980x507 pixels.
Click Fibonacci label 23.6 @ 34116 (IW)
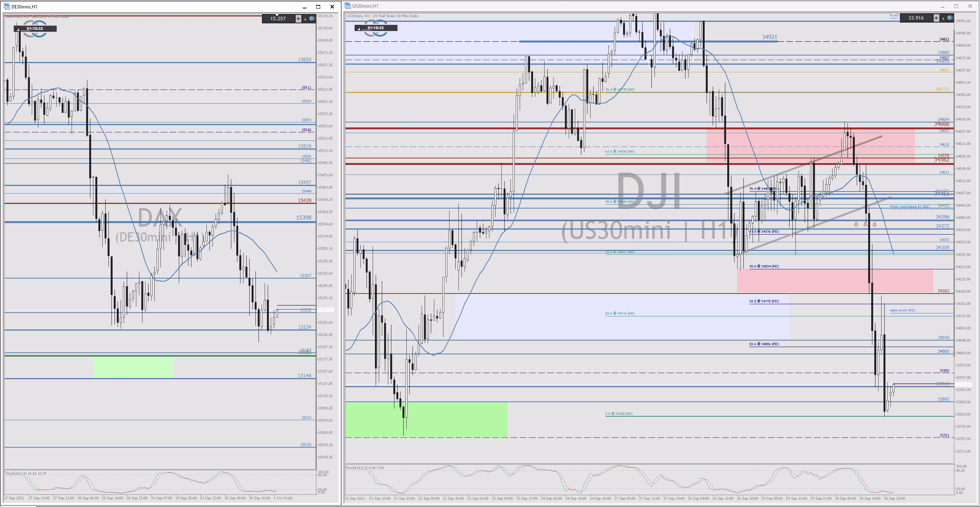pyautogui.click(x=620, y=314)
